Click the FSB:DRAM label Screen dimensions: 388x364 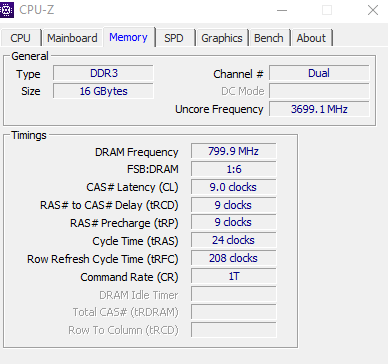(x=153, y=169)
